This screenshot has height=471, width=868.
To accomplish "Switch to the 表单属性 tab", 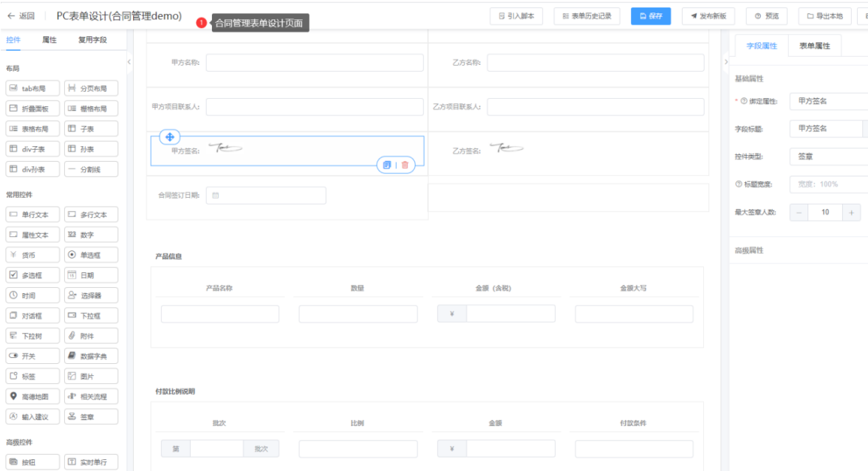I will 814,46.
